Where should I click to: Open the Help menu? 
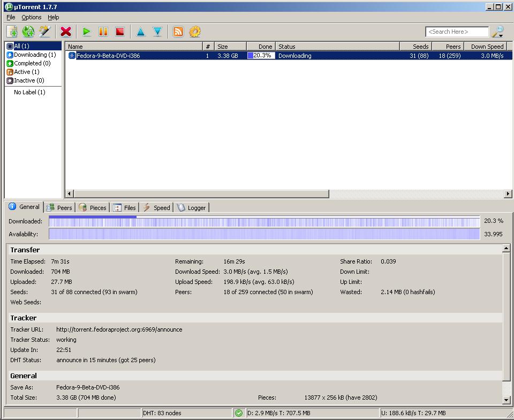click(x=54, y=17)
